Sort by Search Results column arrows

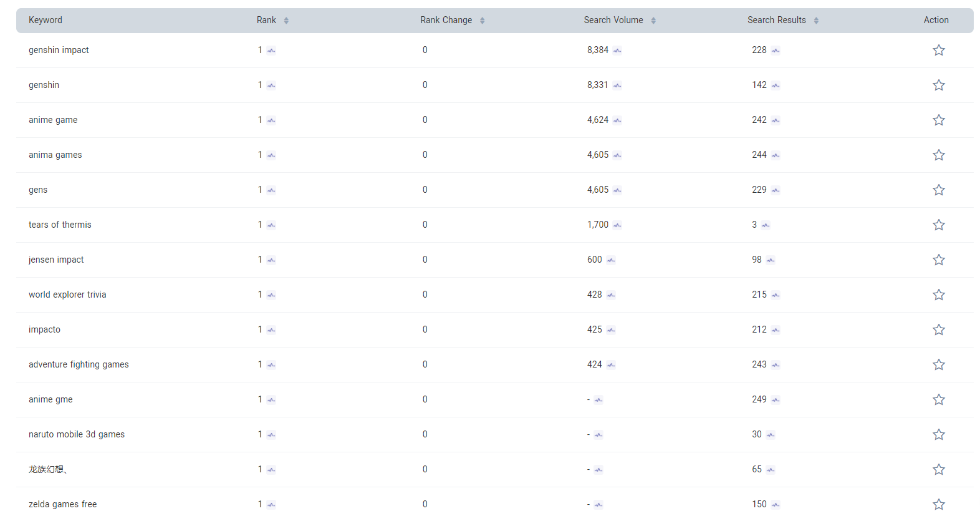click(x=815, y=21)
